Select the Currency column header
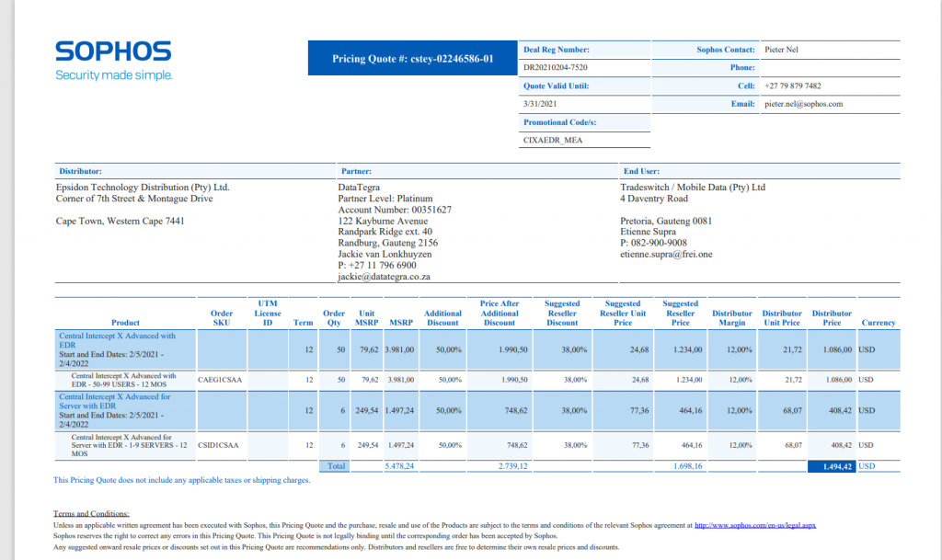Screen dimensions: 942x560 [878, 323]
